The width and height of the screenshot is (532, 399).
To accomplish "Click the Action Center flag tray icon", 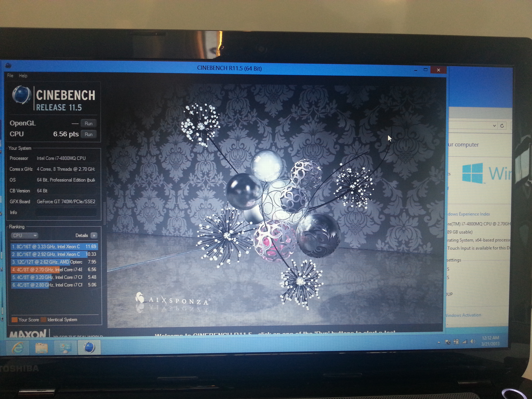I will pyautogui.click(x=448, y=342).
